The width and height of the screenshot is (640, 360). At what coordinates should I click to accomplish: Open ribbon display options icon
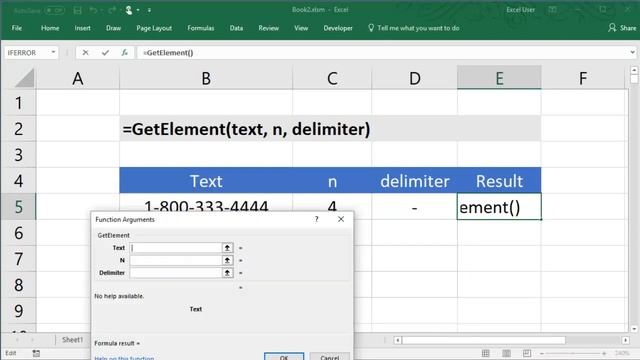coord(553,10)
